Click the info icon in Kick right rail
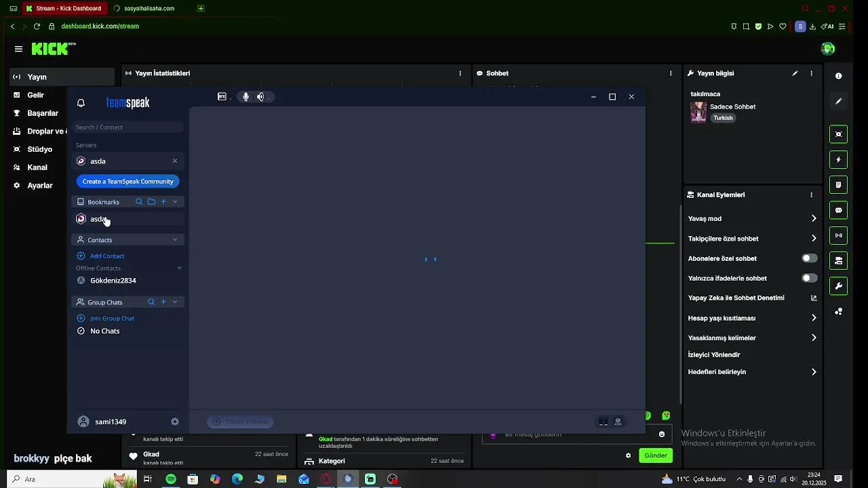The image size is (868, 488). (839, 76)
